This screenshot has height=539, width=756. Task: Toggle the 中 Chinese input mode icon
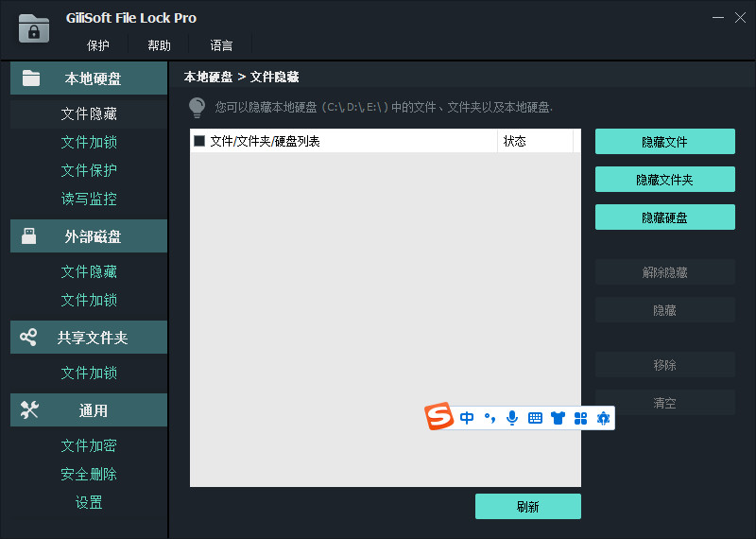[x=467, y=417]
